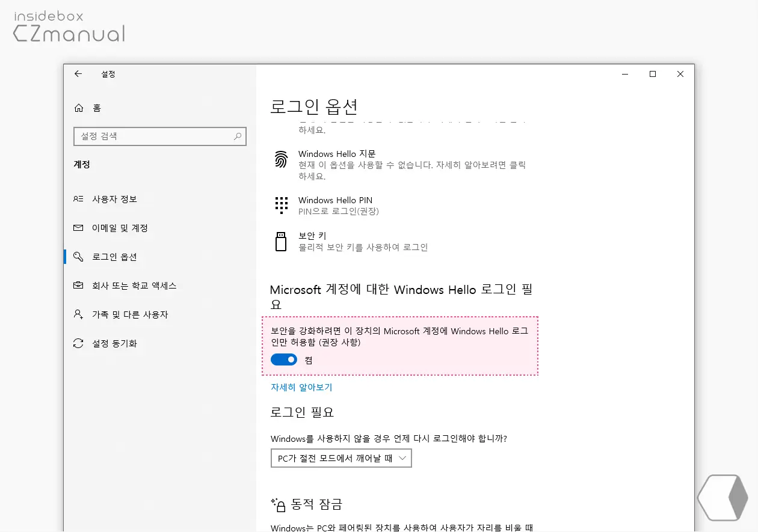This screenshot has width=758, height=532.
Task: Minimize the 설정 window
Action: click(x=625, y=74)
